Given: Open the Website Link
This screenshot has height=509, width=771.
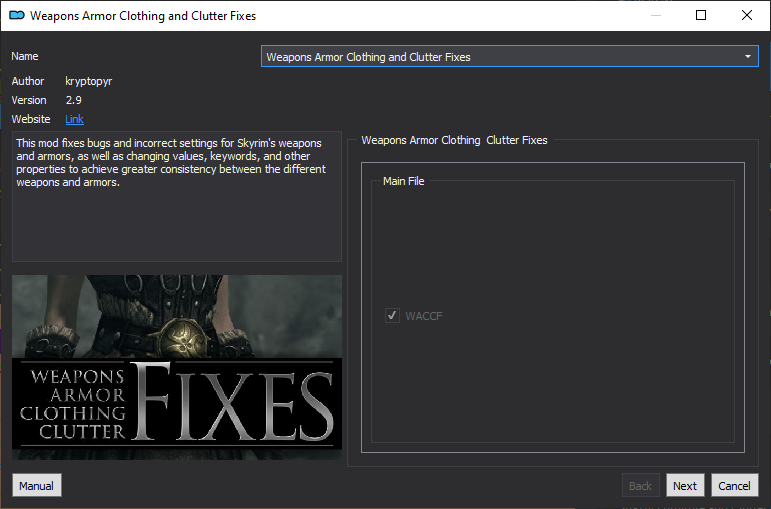Looking at the screenshot, I should [x=74, y=119].
